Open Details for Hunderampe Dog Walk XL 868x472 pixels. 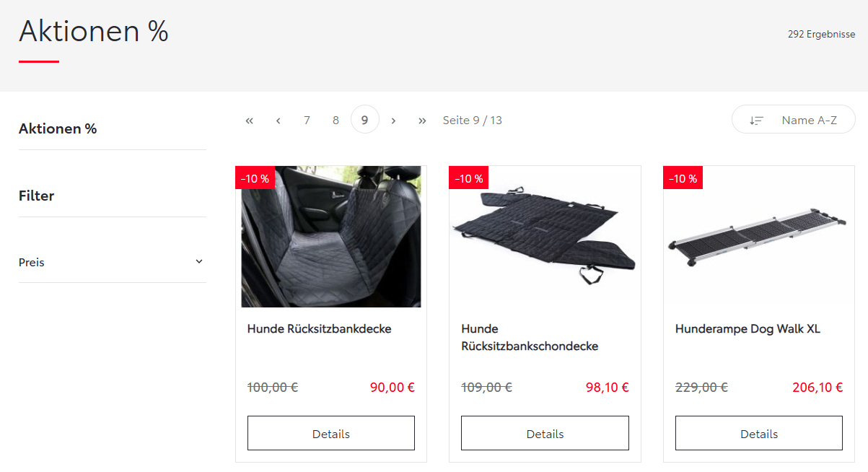tap(759, 433)
